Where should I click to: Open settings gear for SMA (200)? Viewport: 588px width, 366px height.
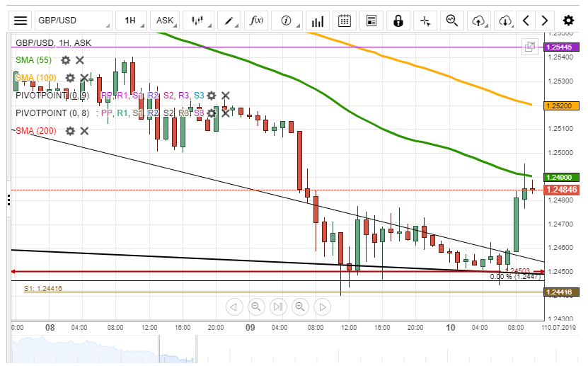[x=70, y=131]
